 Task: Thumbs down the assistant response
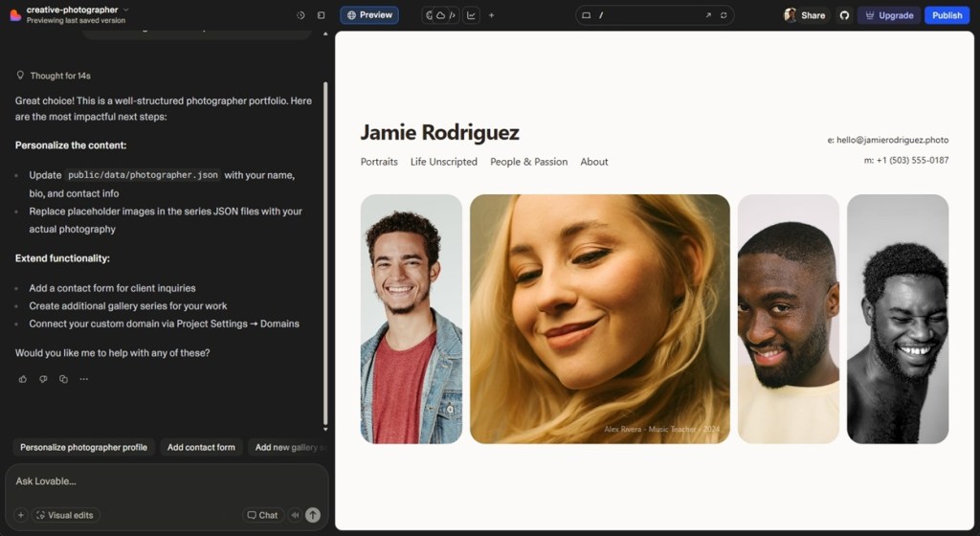click(43, 379)
